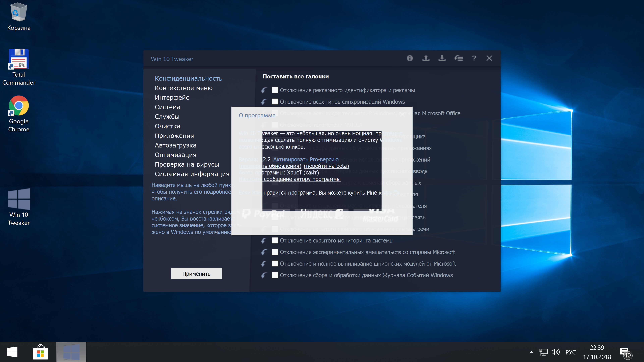Viewport: 644px width, 362px height.
Task: Click the export settings upload icon
Action: click(x=426, y=58)
